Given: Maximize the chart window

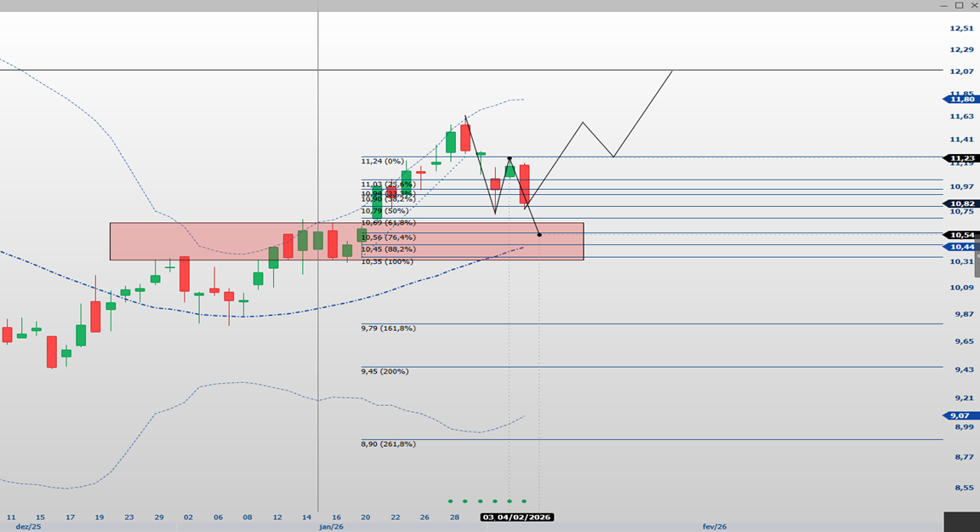Looking at the screenshot, I should point(959,5).
